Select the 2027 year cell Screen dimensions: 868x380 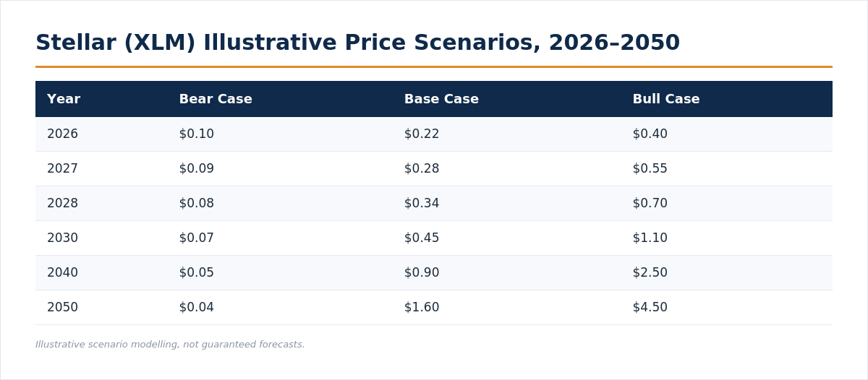(x=62, y=169)
